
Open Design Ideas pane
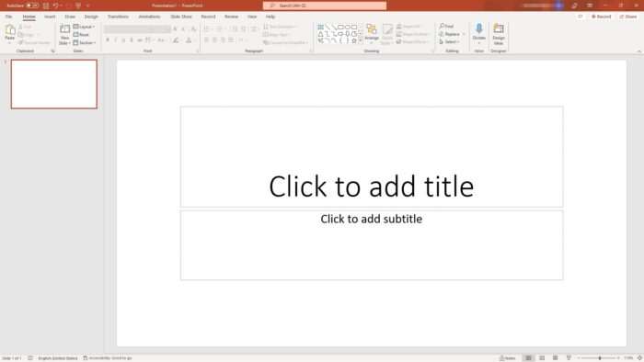(499, 34)
